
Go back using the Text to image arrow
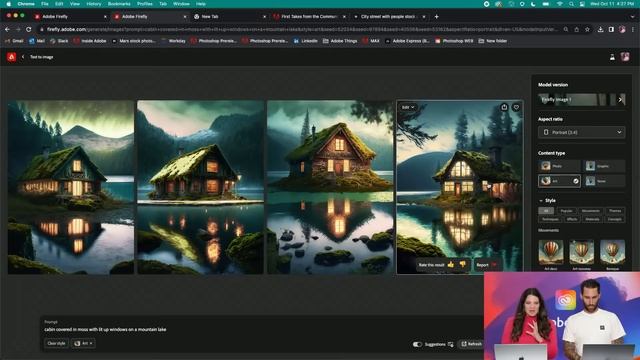[x=23, y=57]
